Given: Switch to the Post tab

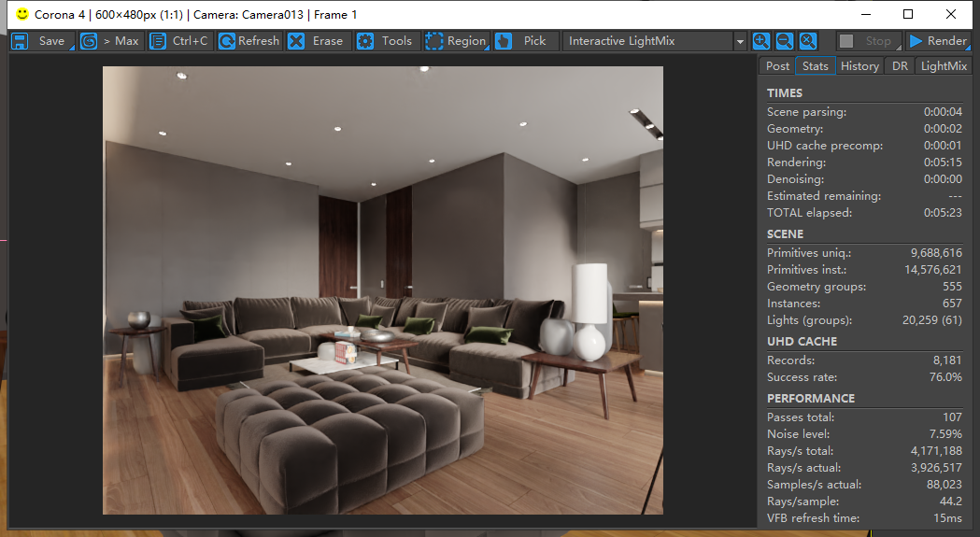Looking at the screenshot, I should pyautogui.click(x=777, y=66).
